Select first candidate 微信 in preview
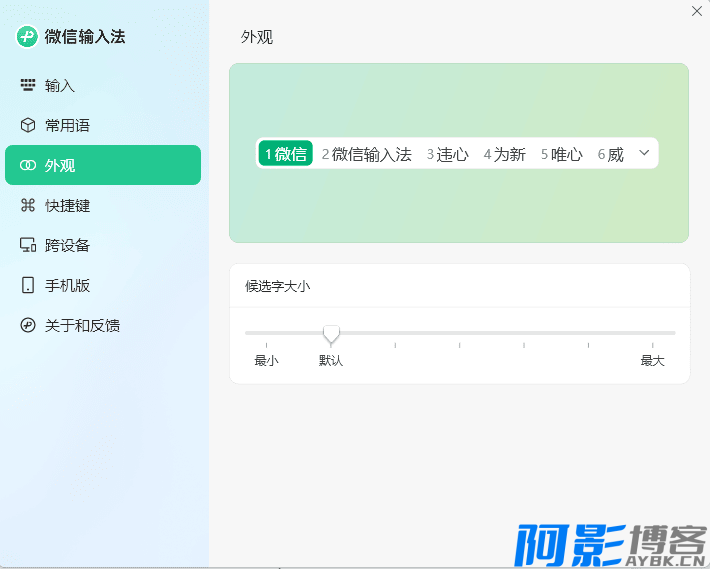The image size is (710, 569). coord(285,154)
